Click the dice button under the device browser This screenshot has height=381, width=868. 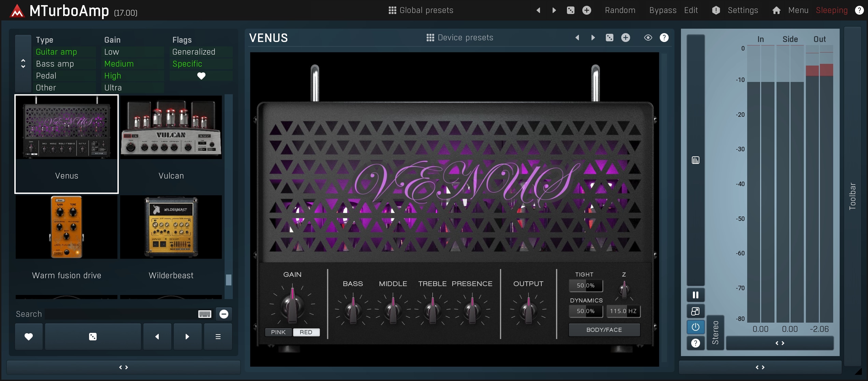[93, 337]
